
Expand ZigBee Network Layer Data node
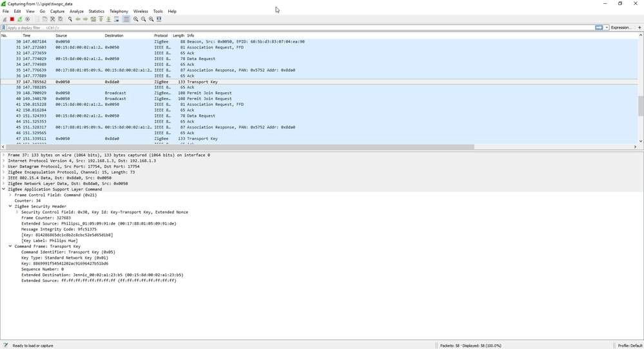(4, 184)
